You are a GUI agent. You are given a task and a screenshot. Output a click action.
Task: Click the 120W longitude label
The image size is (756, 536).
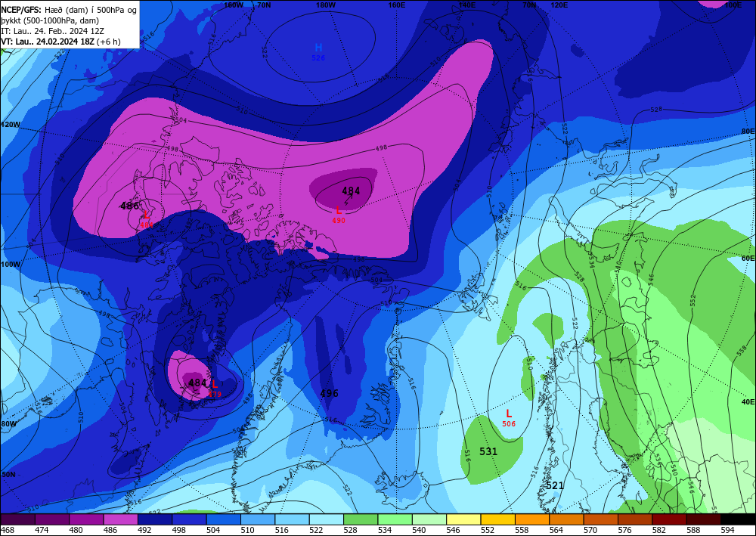11,124
